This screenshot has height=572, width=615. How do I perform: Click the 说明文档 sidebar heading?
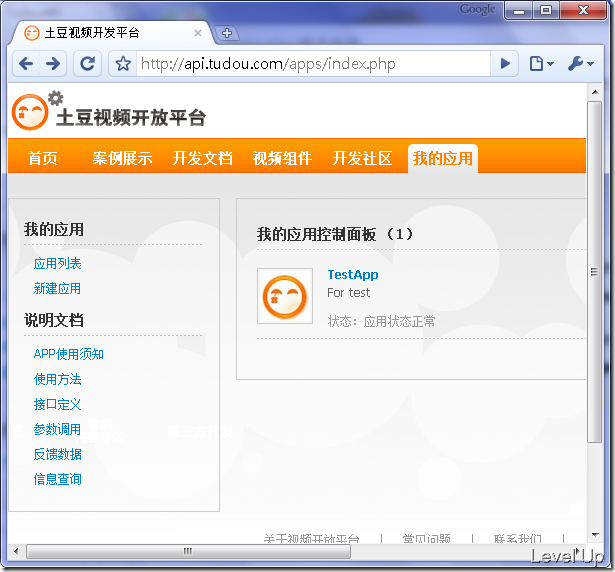(x=54, y=320)
